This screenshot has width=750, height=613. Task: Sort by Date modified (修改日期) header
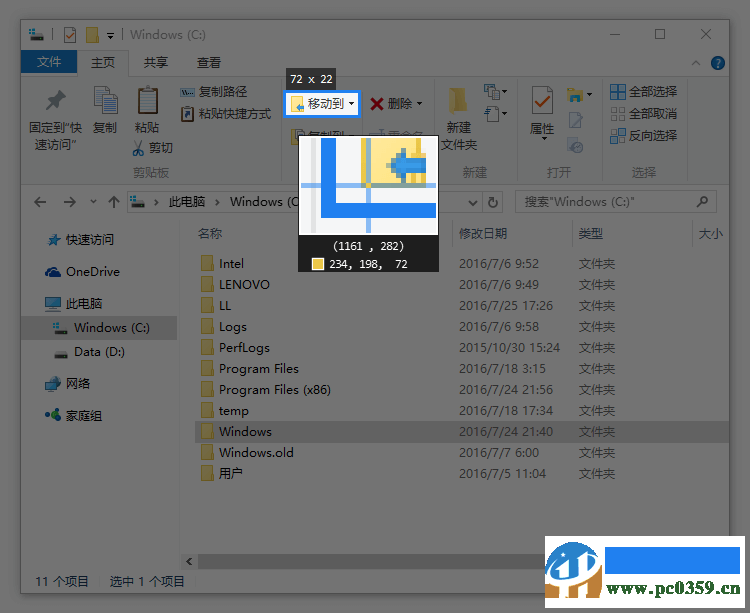[x=483, y=234]
